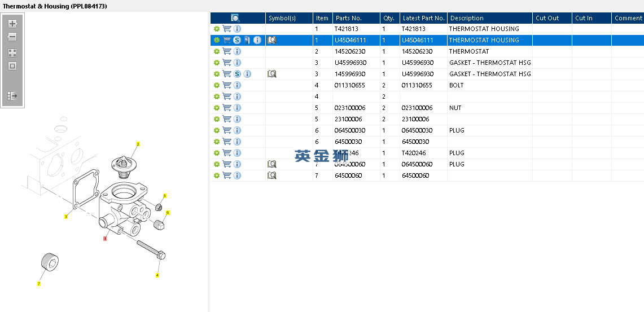Open info for part 145206230
Image resolution: width=644 pixels, height=312 pixels.
pyautogui.click(x=237, y=51)
